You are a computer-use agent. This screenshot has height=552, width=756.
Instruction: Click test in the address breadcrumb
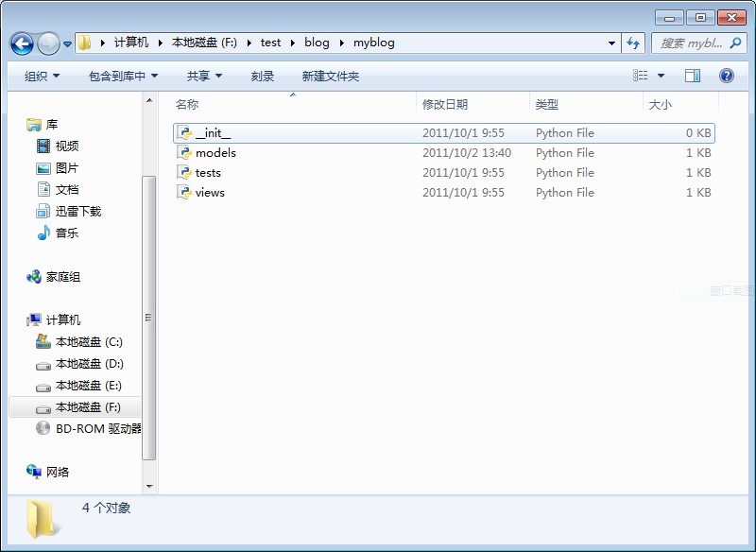[270, 43]
